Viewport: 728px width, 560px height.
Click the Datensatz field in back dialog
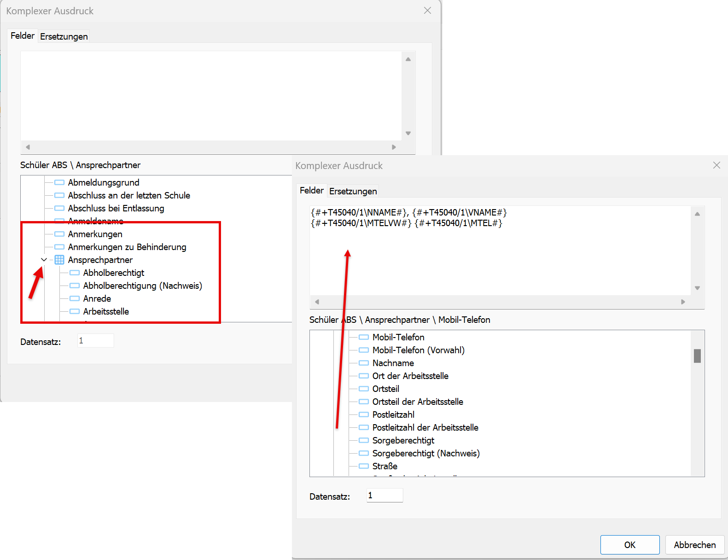pyautogui.click(x=95, y=341)
